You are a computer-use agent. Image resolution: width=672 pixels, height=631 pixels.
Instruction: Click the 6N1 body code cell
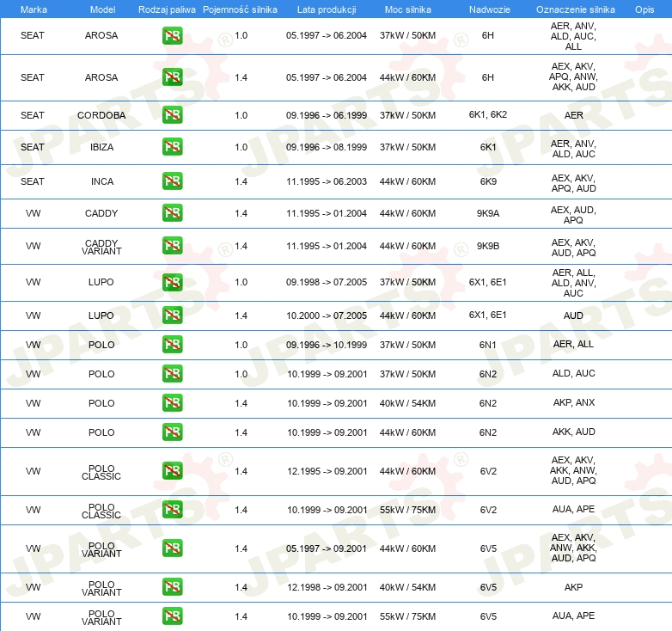[x=488, y=345]
